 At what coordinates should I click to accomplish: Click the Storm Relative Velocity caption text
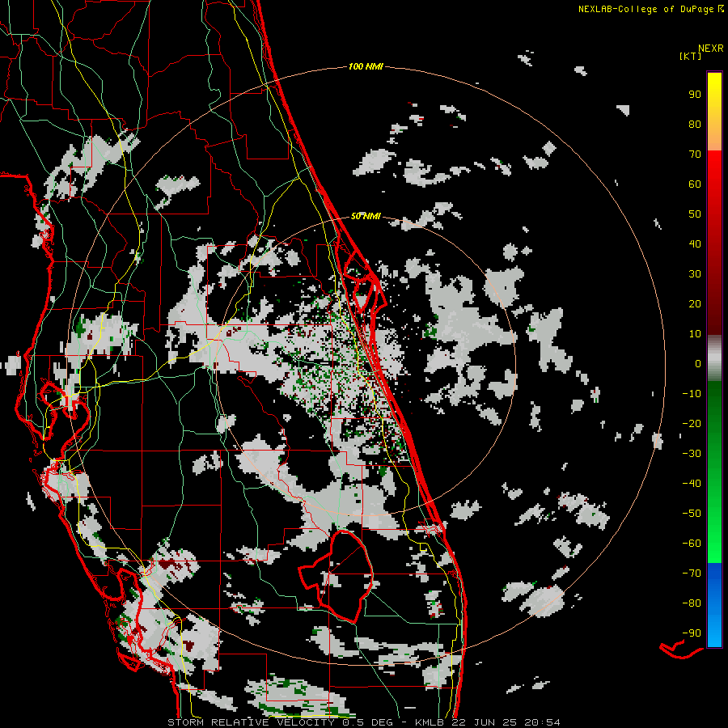[363, 722]
